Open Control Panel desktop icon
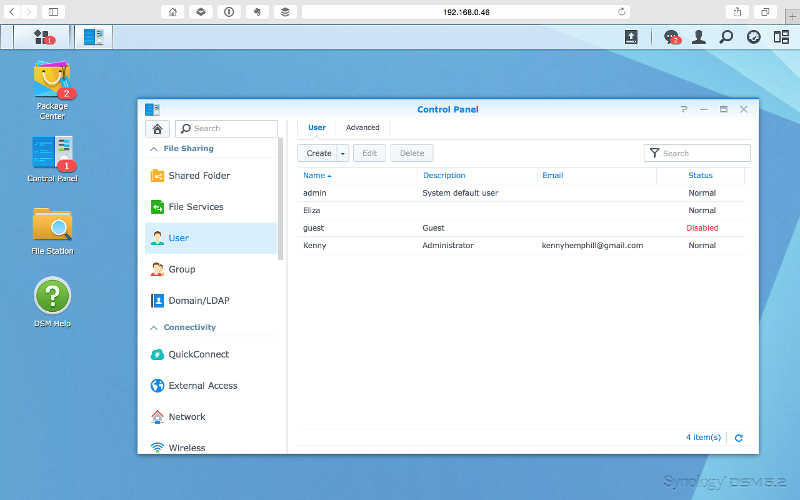The height and width of the screenshot is (500, 800). pyautogui.click(x=53, y=159)
